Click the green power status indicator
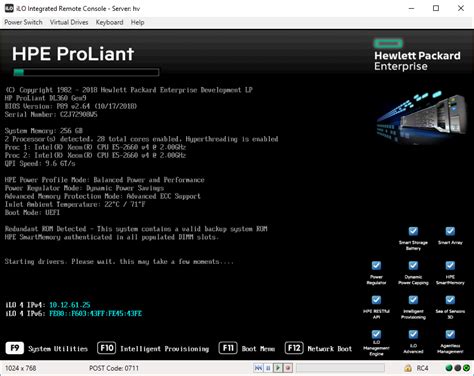This screenshot has height=376, width=474. (467, 368)
